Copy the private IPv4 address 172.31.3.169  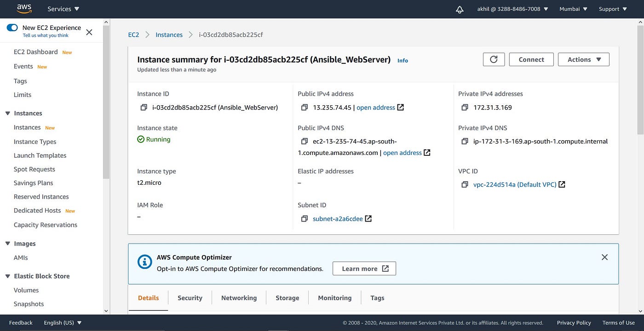pyautogui.click(x=465, y=108)
